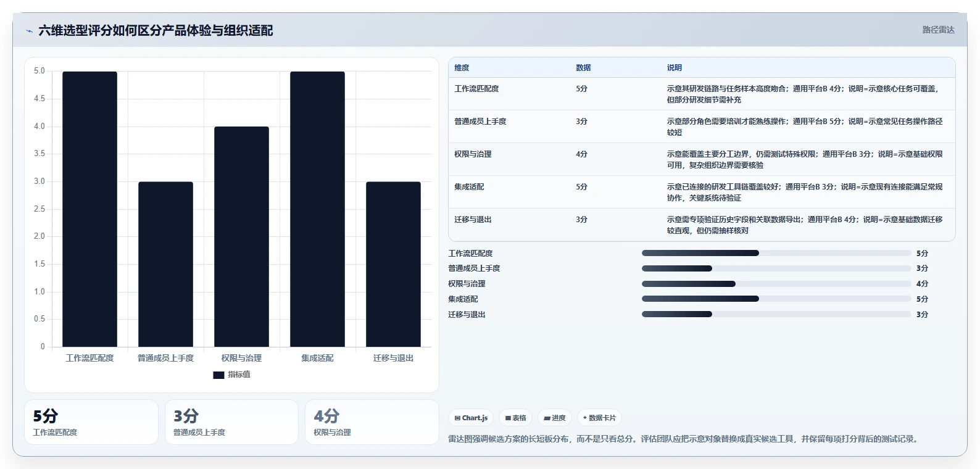The height and width of the screenshot is (469, 980).
Task: Click the 迁移与退出 x-axis label
Action: point(393,358)
